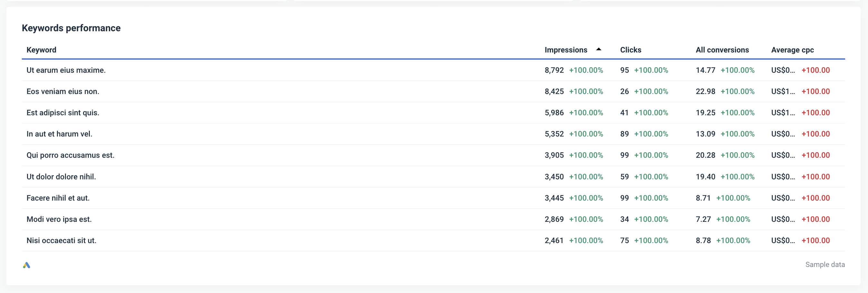This screenshot has width=868, height=293.
Task: Click conversions value 22.98
Action: pyautogui.click(x=705, y=91)
